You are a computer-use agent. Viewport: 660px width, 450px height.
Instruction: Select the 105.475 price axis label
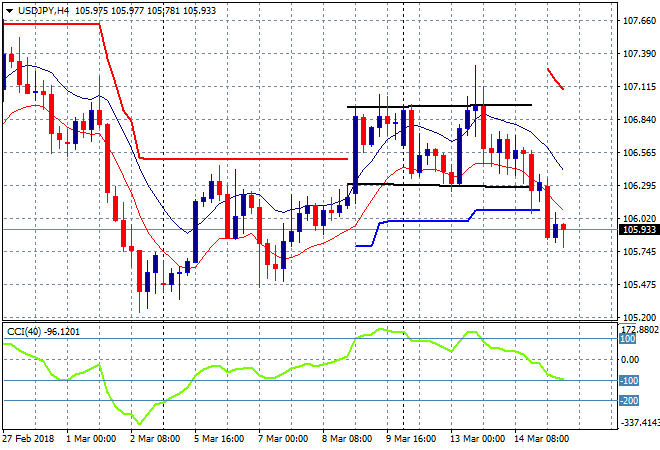639,284
